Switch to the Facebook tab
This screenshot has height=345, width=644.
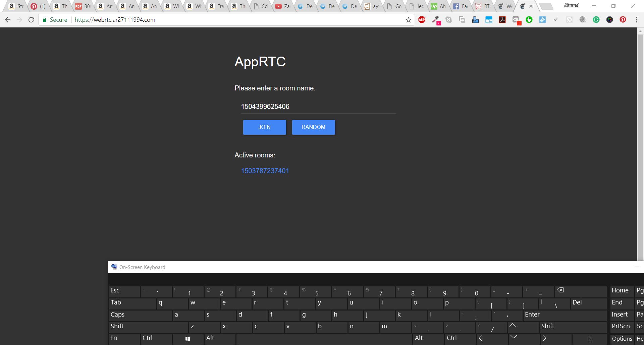coord(460,6)
